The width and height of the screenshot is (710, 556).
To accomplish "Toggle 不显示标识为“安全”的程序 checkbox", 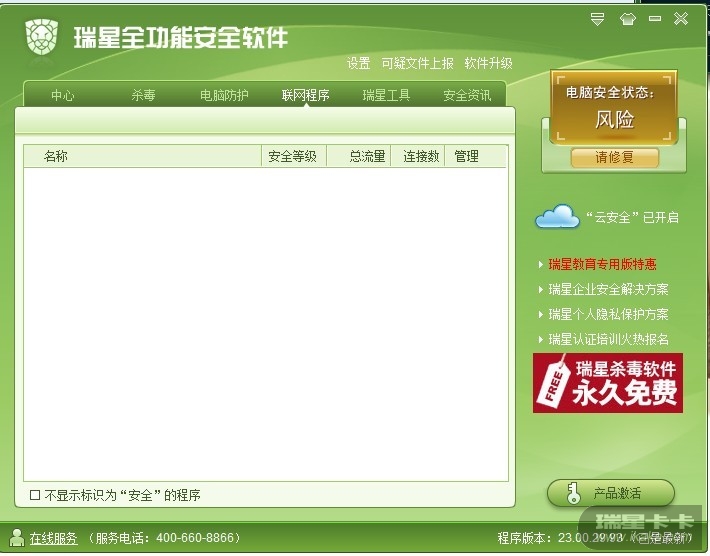I will click(x=35, y=495).
